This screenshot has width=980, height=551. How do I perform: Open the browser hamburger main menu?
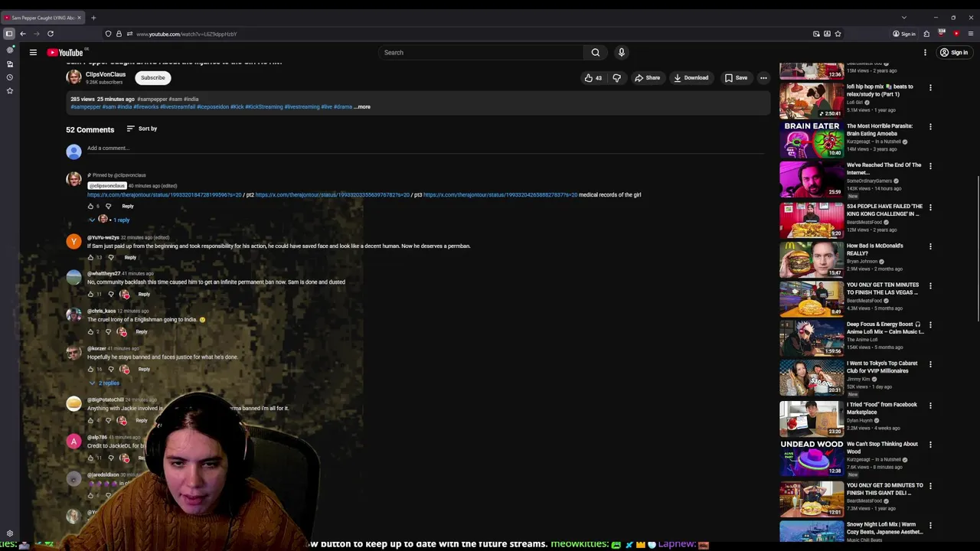pos(971,34)
